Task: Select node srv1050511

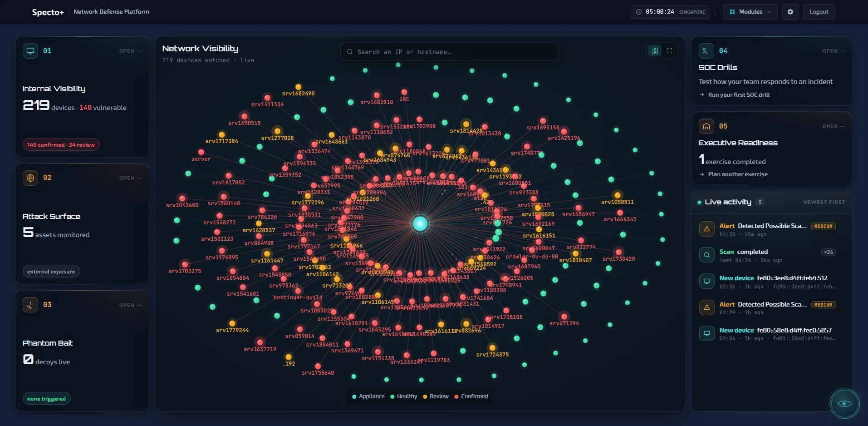Action: click(617, 195)
